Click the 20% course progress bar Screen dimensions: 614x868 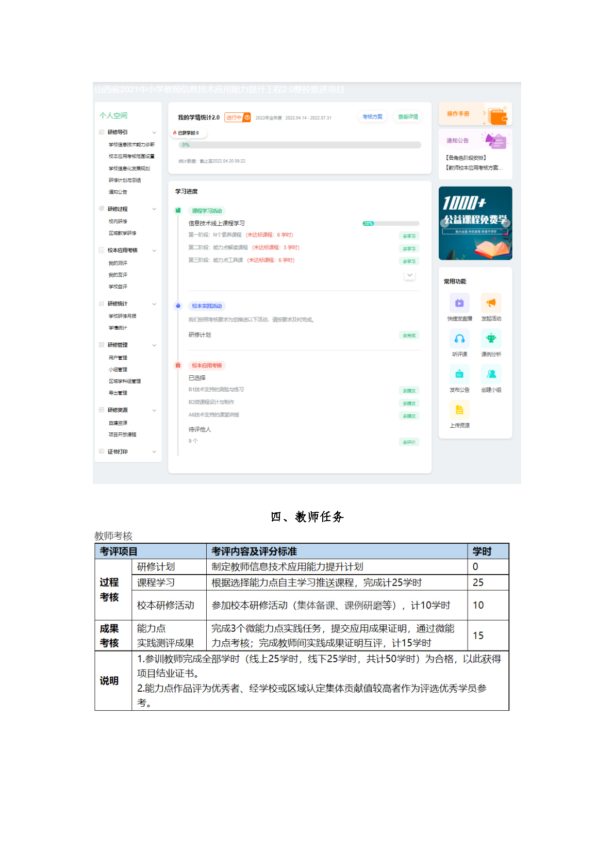(391, 223)
